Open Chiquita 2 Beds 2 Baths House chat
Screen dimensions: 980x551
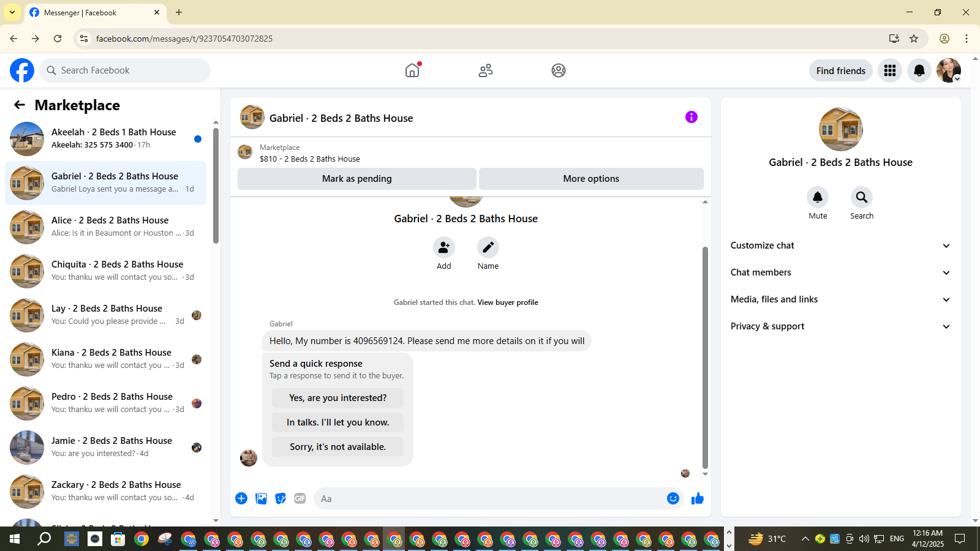[105, 271]
